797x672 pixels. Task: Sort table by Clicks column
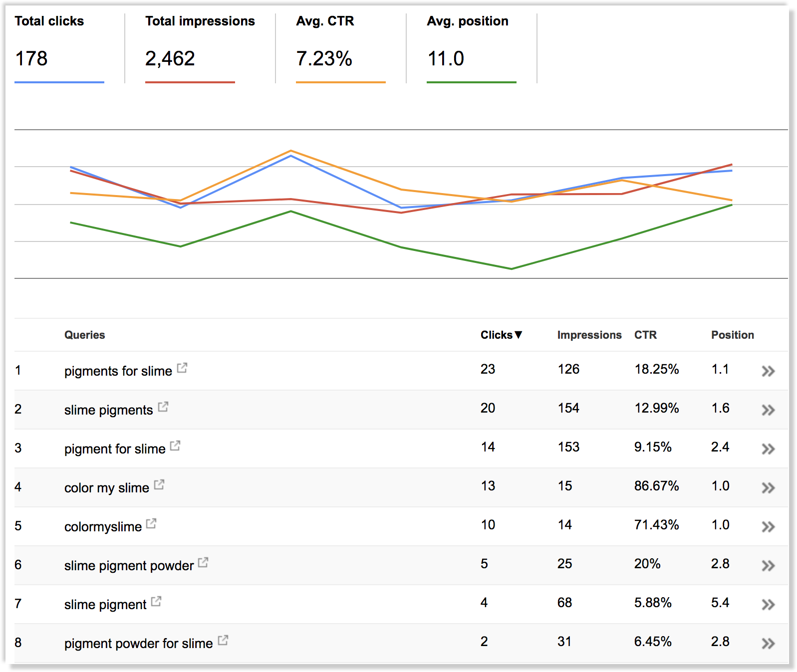pyautogui.click(x=501, y=335)
